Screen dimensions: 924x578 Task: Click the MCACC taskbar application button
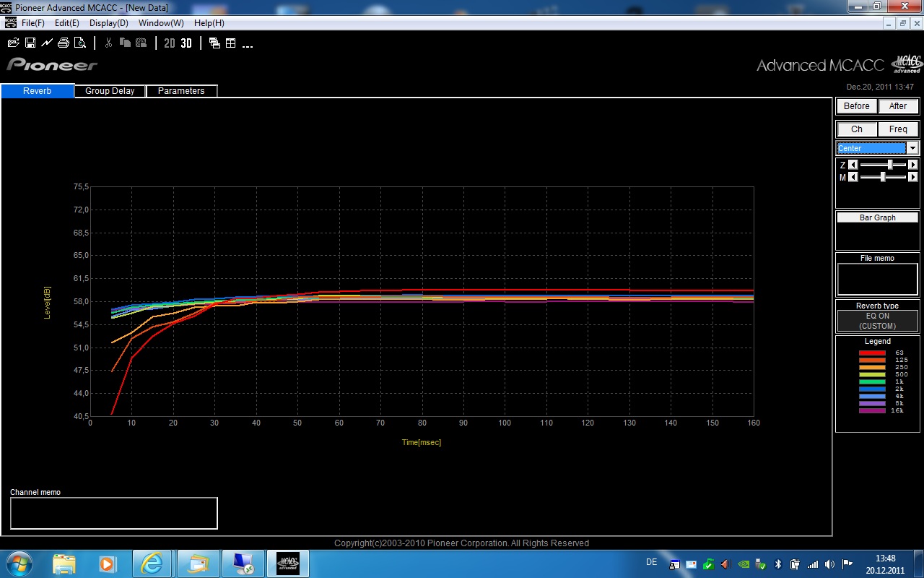[288, 564]
